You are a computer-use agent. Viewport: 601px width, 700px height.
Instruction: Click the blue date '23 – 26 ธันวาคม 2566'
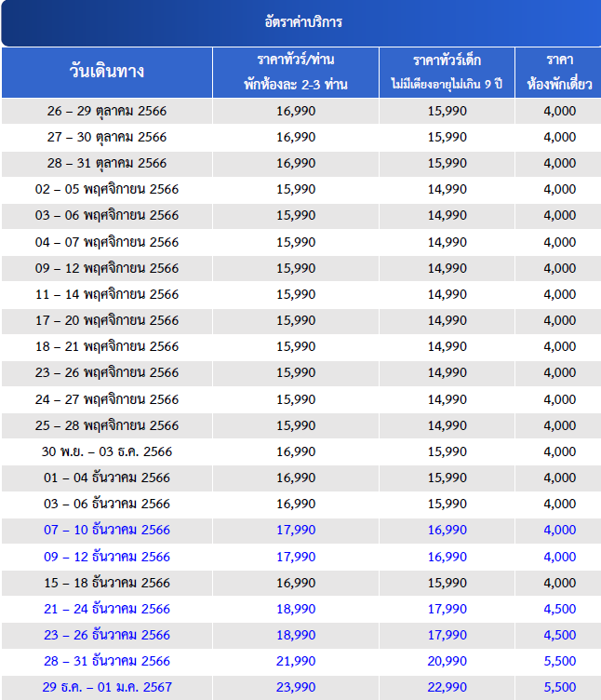click(107, 635)
